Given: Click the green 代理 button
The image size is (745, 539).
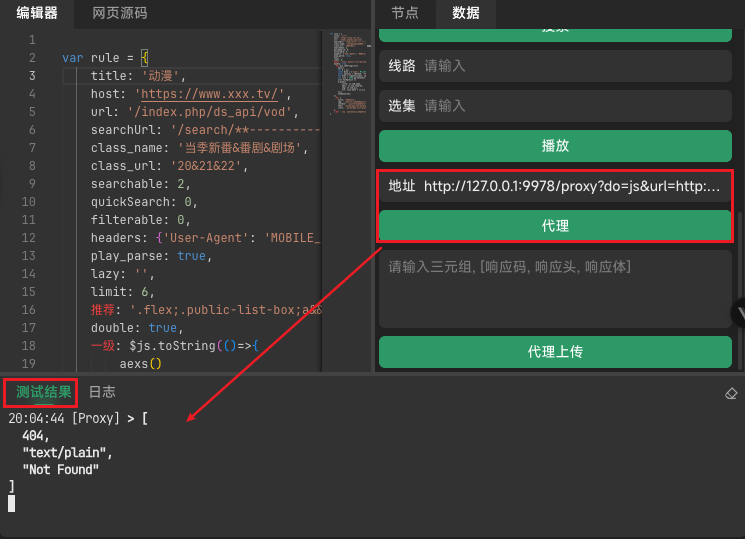Looking at the screenshot, I should coord(555,226).
